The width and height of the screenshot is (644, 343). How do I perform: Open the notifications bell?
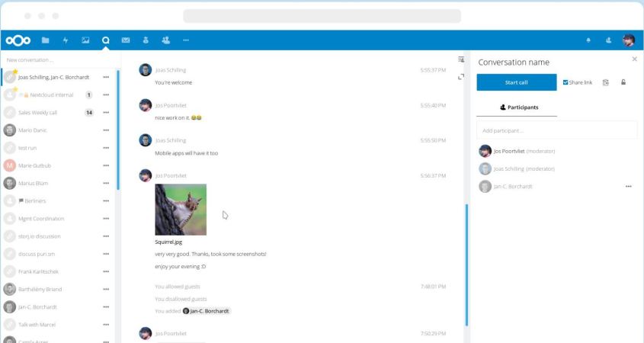pyautogui.click(x=588, y=40)
